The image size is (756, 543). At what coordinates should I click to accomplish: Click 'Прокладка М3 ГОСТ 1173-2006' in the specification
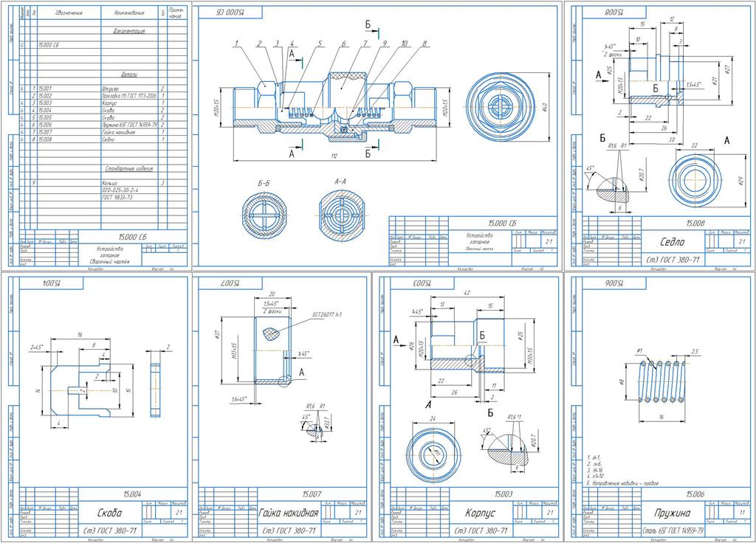[x=130, y=96]
